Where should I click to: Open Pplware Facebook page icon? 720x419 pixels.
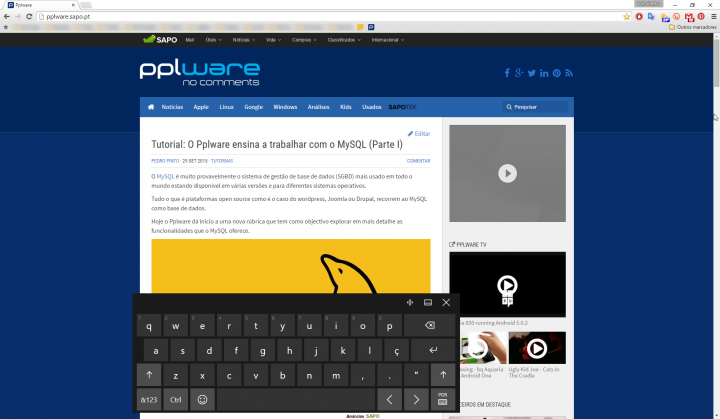[x=507, y=73]
